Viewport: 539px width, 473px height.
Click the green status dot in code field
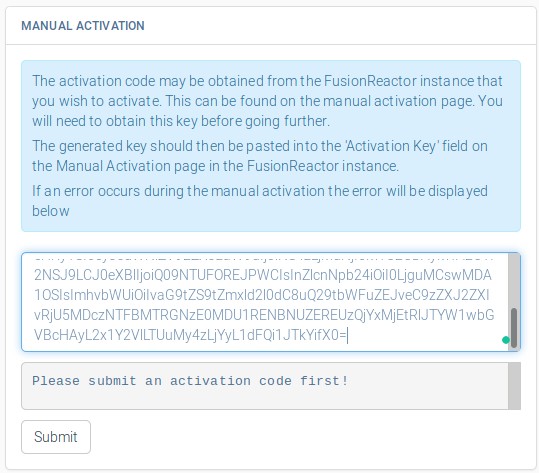506,340
